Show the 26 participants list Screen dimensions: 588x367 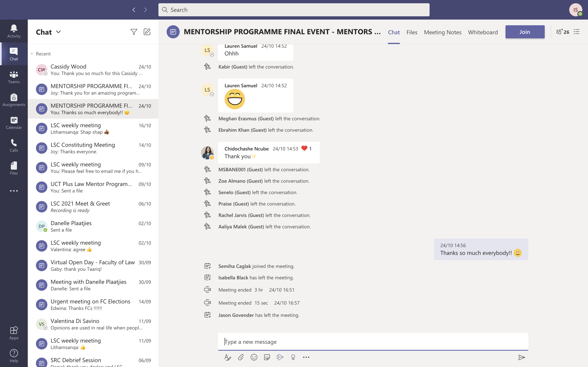[x=563, y=32]
